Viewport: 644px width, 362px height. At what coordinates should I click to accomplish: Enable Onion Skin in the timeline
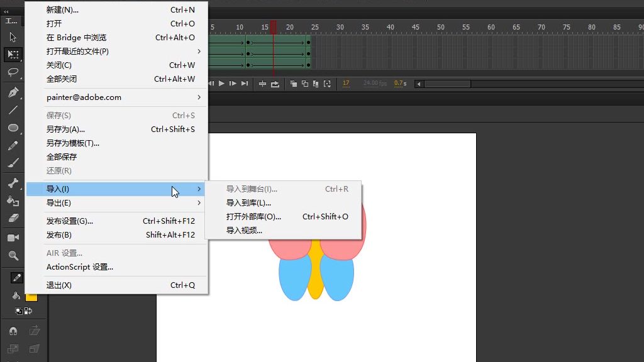(294, 84)
